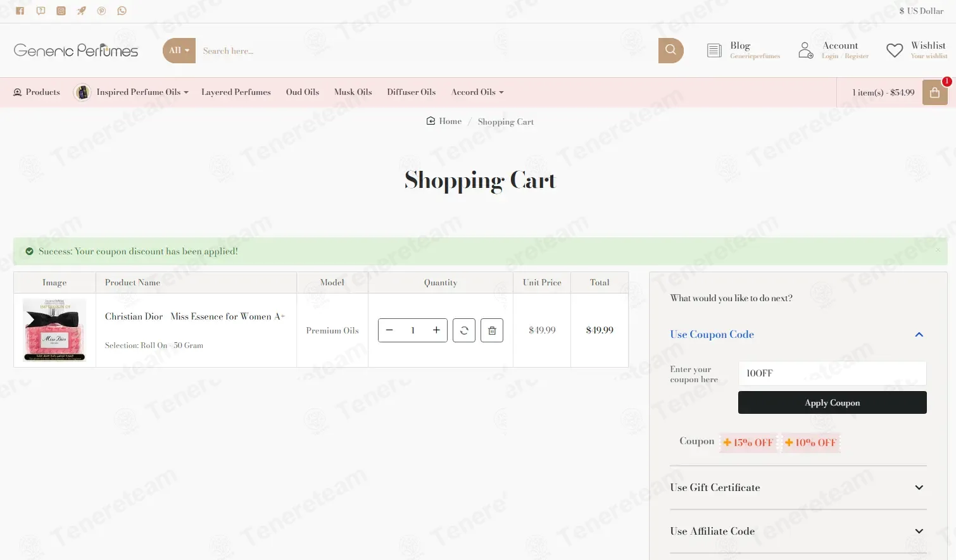Open the Layered Perfumes menu item

click(x=236, y=92)
